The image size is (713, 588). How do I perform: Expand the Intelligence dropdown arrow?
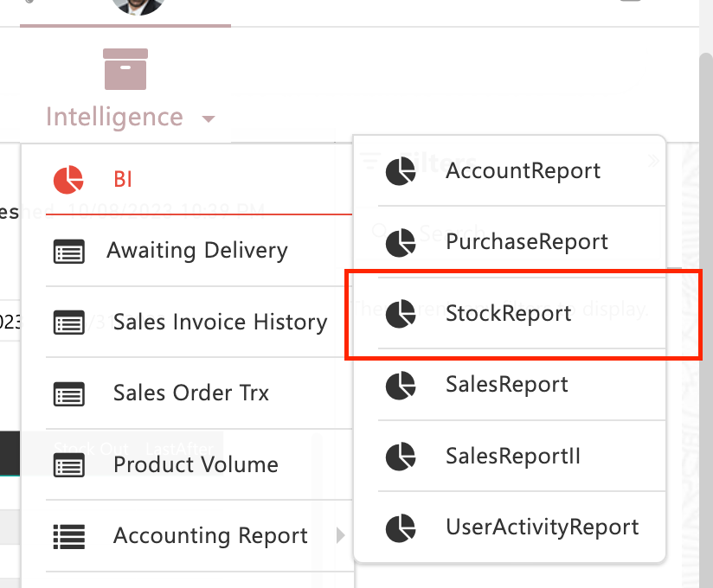coord(208,118)
